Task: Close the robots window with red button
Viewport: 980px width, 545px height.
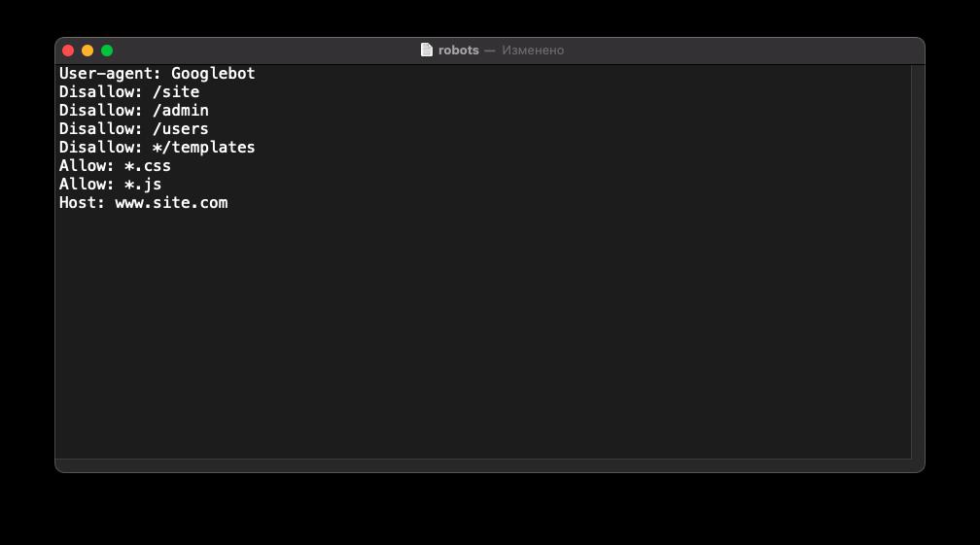Action: [x=68, y=51]
